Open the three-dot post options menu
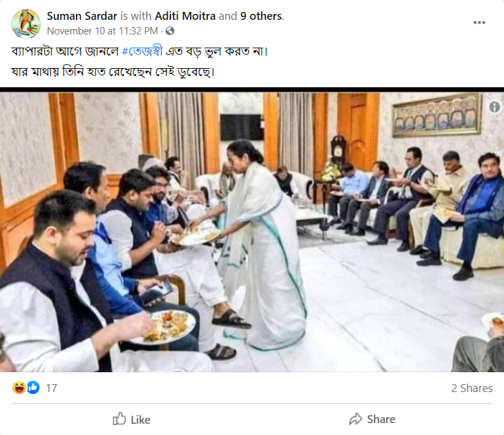The height and width of the screenshot is (435, 504). click(x=480, y=23)
